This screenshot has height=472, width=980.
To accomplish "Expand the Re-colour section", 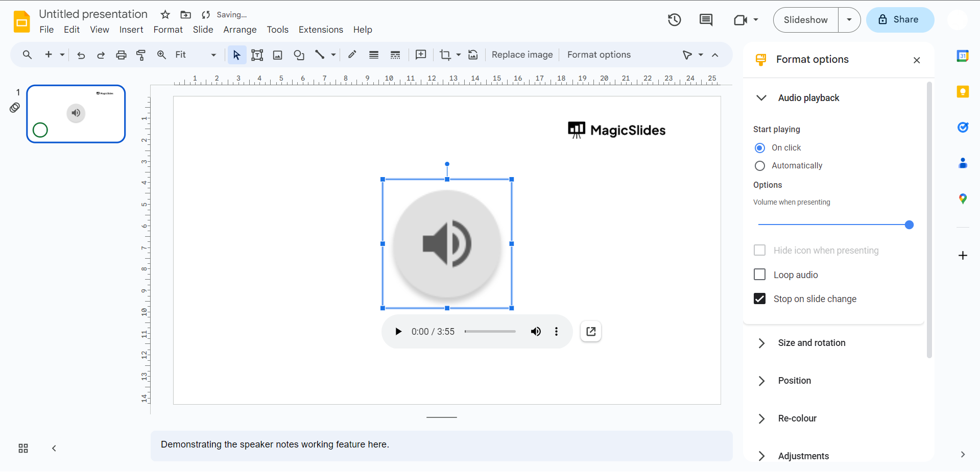I will click(797, 418).
